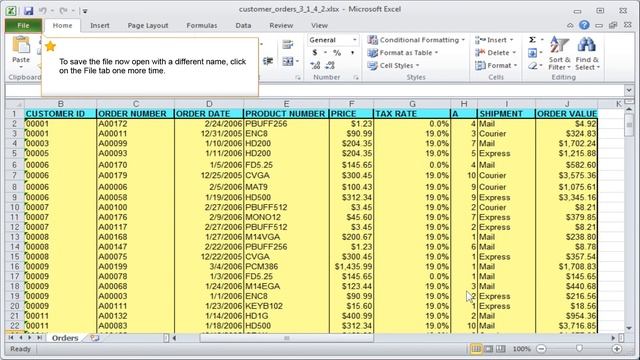Minimize the ribbon with caret icon
The image size is (640, 360).
point(570,25)
